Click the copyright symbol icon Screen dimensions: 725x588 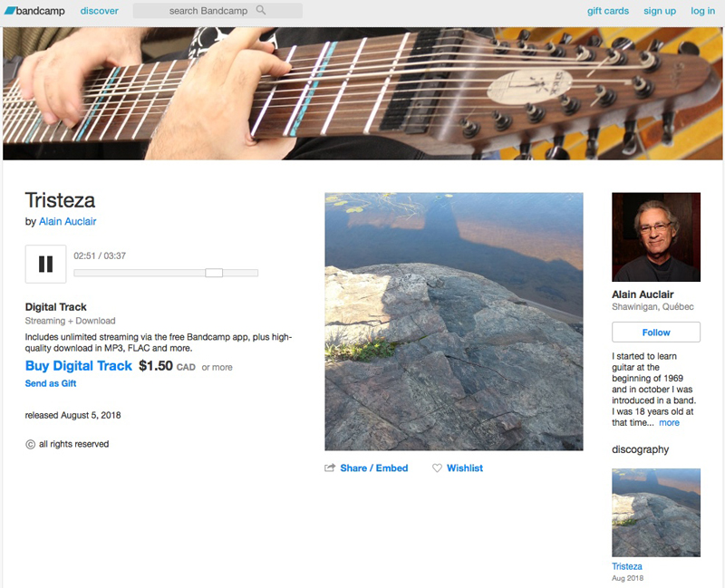pos(30,444)
